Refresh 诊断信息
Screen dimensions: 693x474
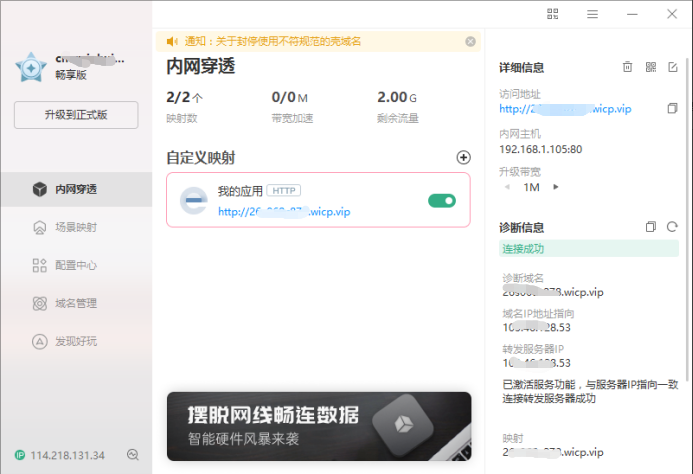coord(672,227)
